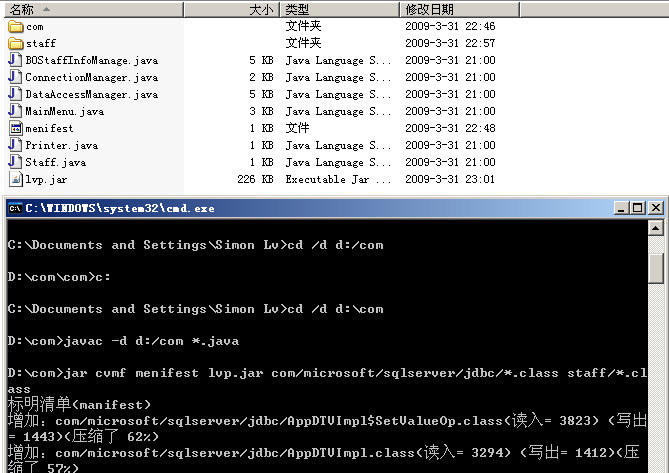669x473 pixels.
Task: Sort the list by 大小 column header
Action: (232, 9)
